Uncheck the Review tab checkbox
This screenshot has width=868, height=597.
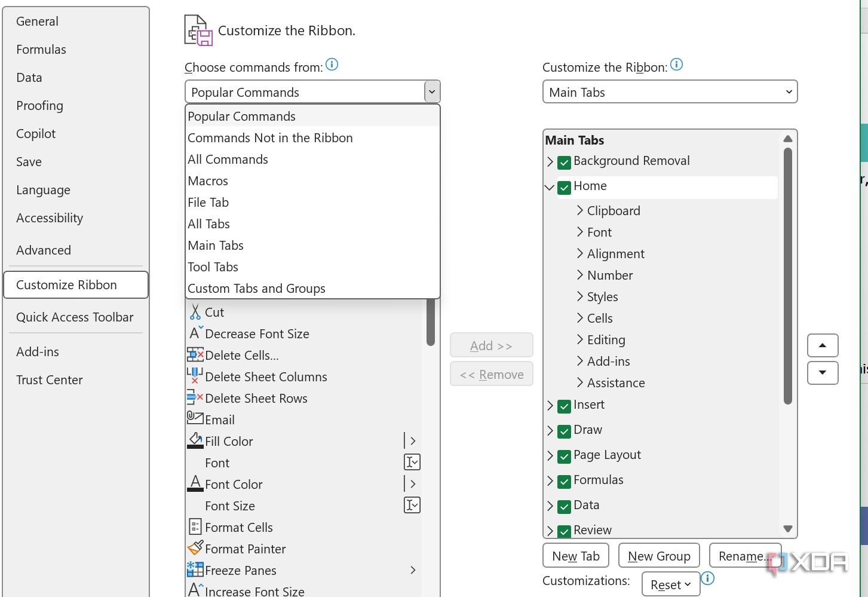pos(564,531)
